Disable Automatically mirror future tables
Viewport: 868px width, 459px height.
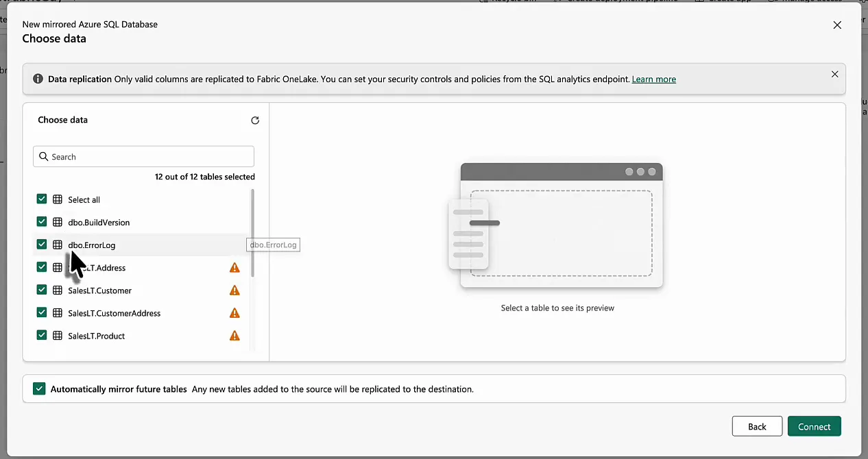pyautogui.click(x=39, y=389)
